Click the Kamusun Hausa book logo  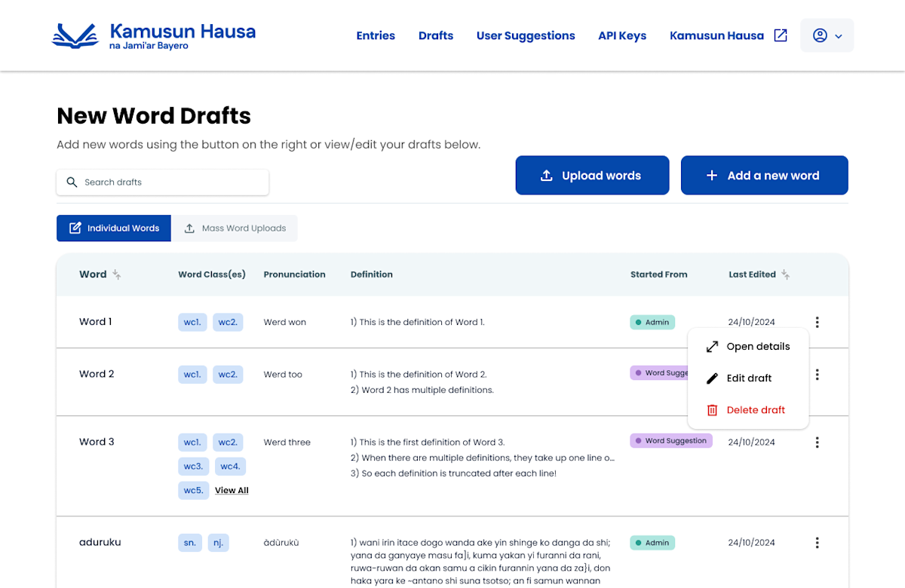pyautogui.click(x=75, y=35)
